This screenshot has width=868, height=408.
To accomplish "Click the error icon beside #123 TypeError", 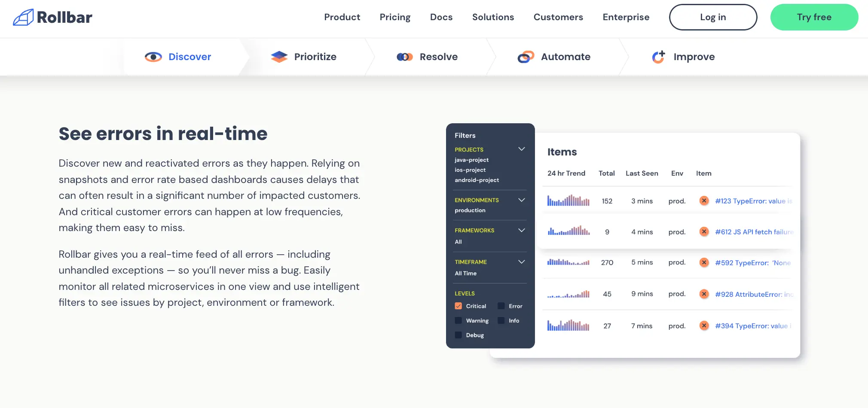I will click(704, 201).
